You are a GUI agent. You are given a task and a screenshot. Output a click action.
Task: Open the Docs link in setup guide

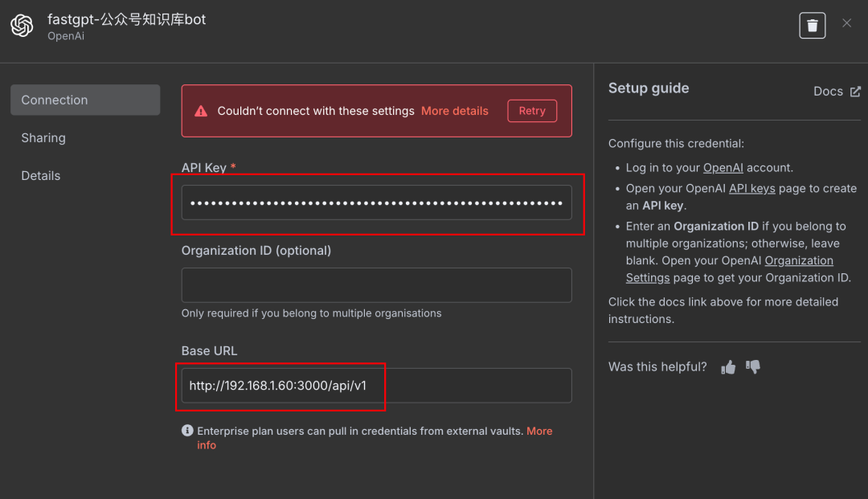pos(837,92)
